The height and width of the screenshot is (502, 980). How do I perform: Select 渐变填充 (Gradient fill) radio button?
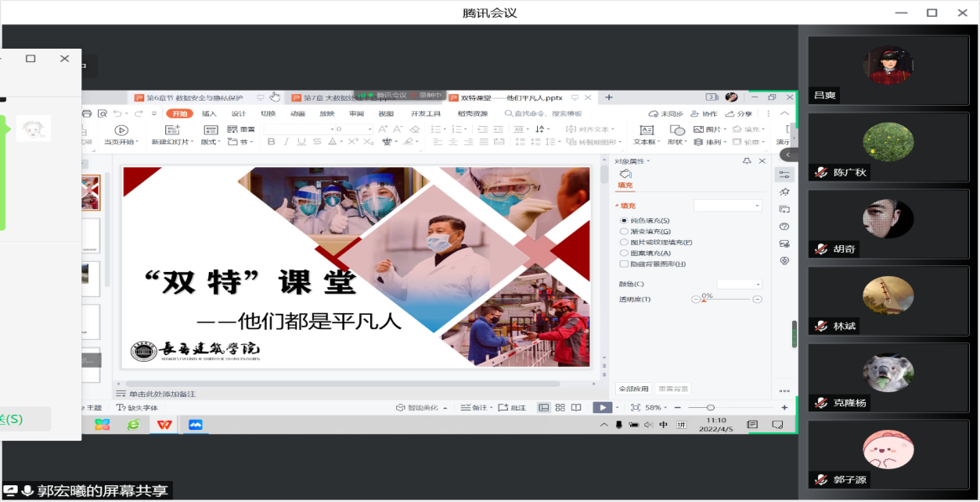[623, 231]
